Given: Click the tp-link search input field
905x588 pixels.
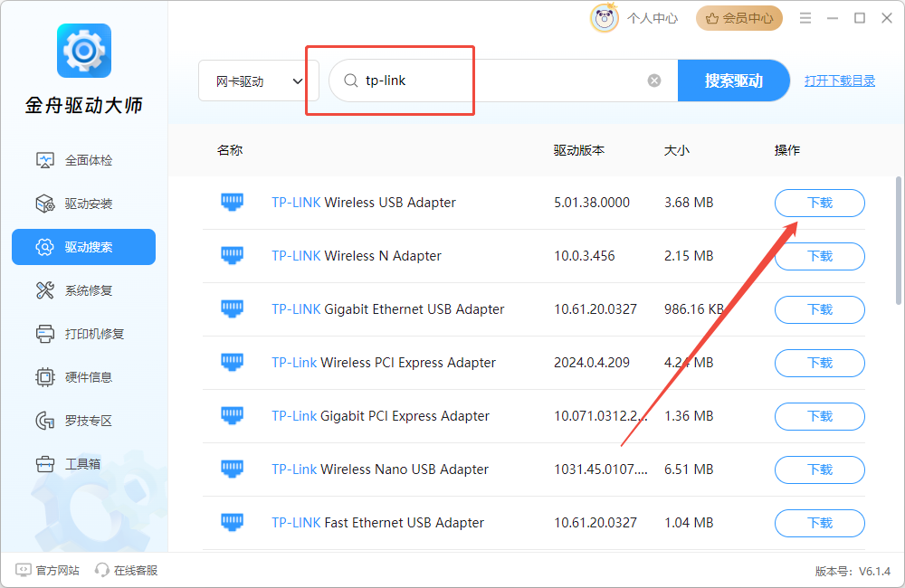Looking at the screenshot, I should (502, 81).
